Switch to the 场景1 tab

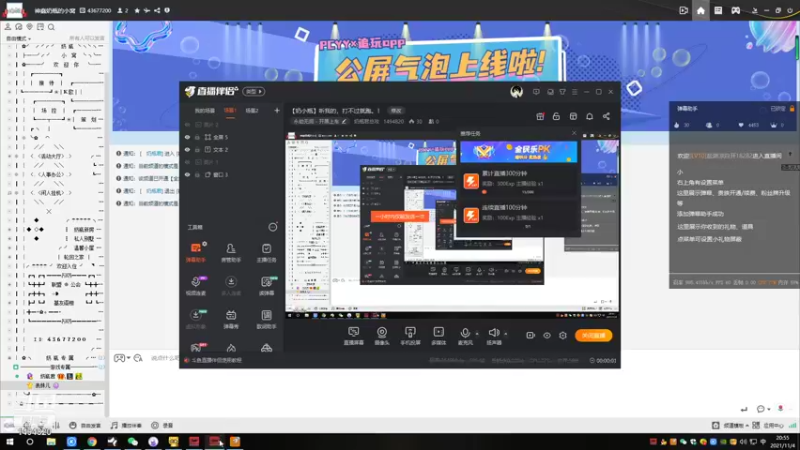[x=230, y=111]
